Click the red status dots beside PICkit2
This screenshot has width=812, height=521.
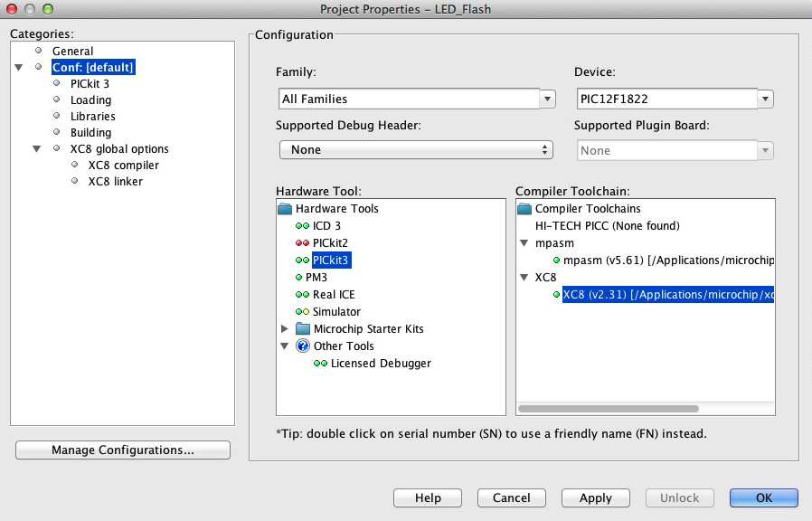302,243
